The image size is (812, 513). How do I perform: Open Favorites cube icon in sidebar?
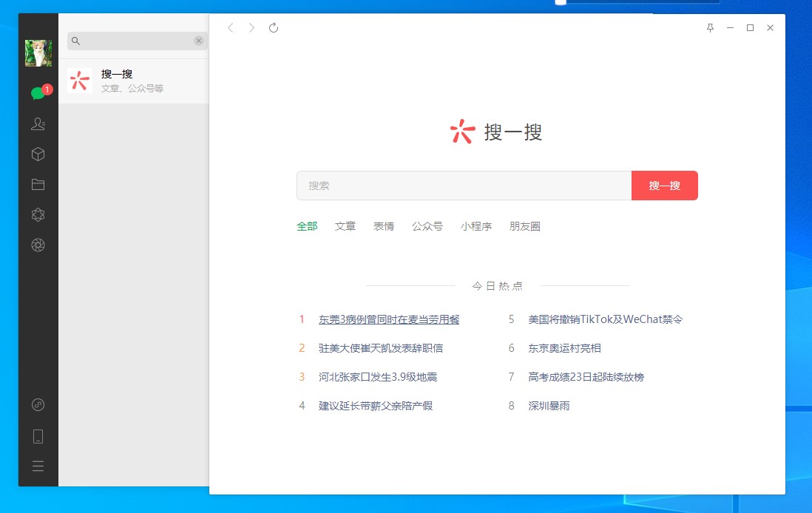(x=38, y=154)
